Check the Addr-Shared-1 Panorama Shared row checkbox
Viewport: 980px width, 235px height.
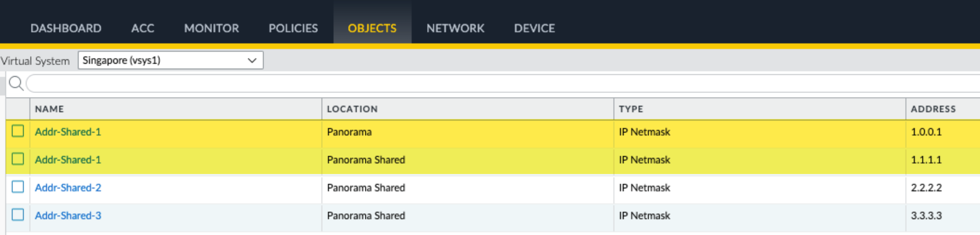point(17,159)
